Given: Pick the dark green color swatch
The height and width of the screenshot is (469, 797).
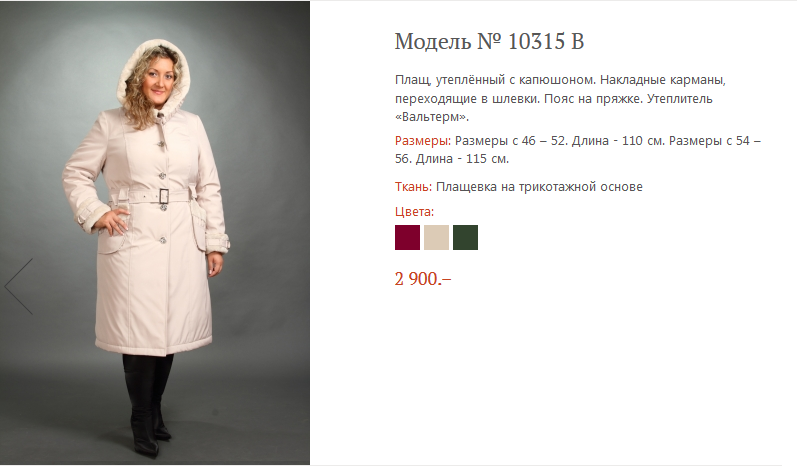Looking at the screenshot, I should click(465, 237).
